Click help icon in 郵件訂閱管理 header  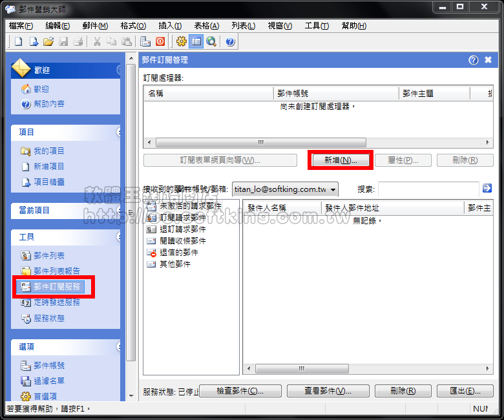point(474,60)
